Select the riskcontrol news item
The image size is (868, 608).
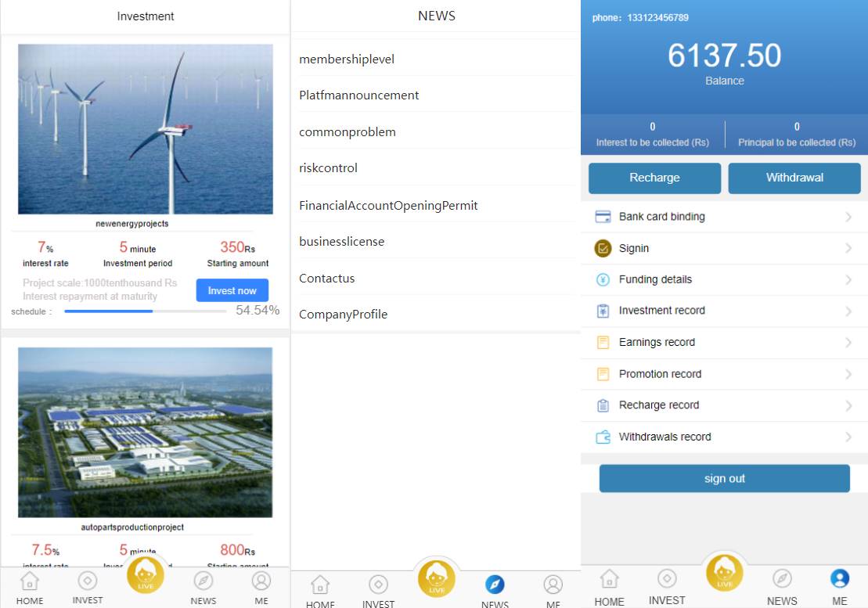(x=328, y=168)
